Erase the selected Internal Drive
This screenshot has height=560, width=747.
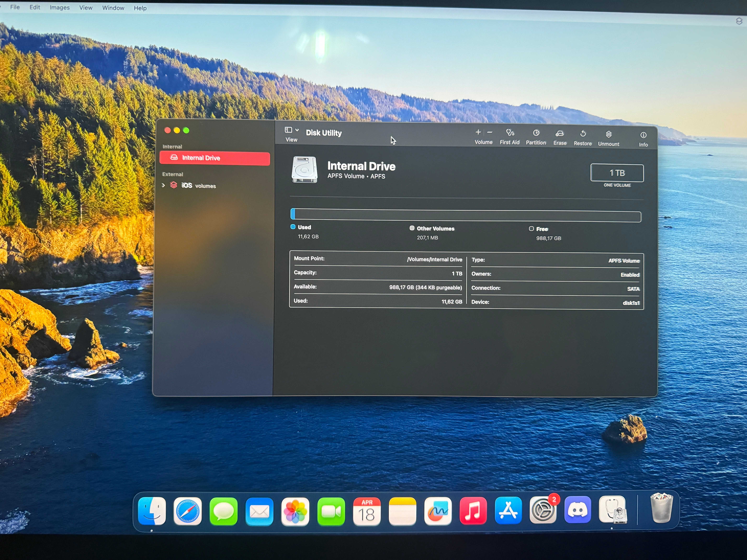point(560,138)
